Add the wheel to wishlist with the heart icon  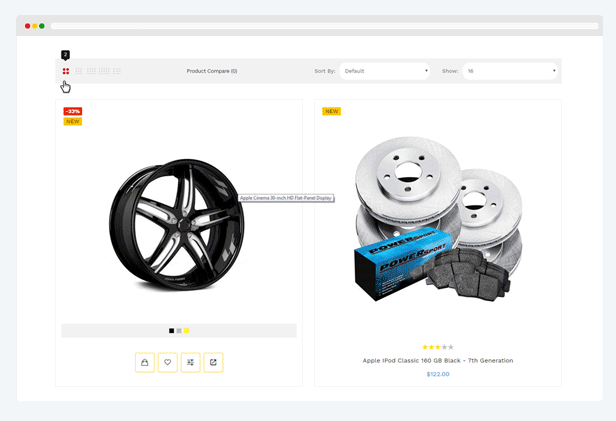pos(167,362)
